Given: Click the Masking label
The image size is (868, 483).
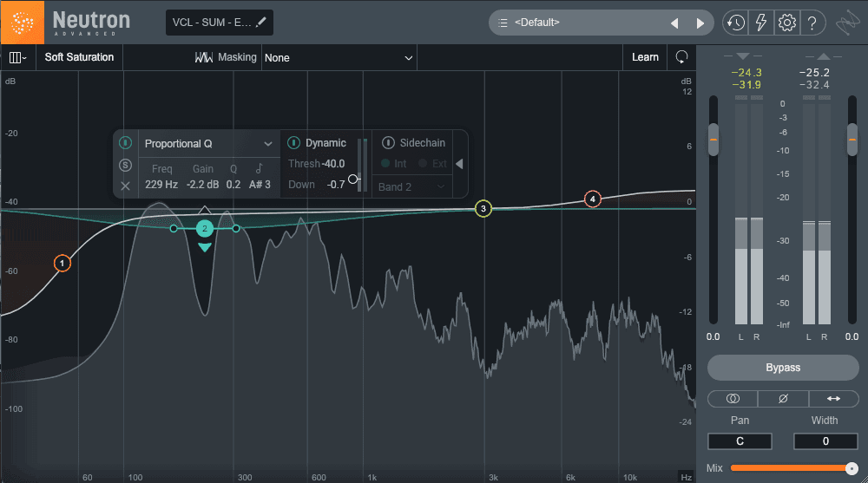Looking at the screenshot, I should click(238, 57).
